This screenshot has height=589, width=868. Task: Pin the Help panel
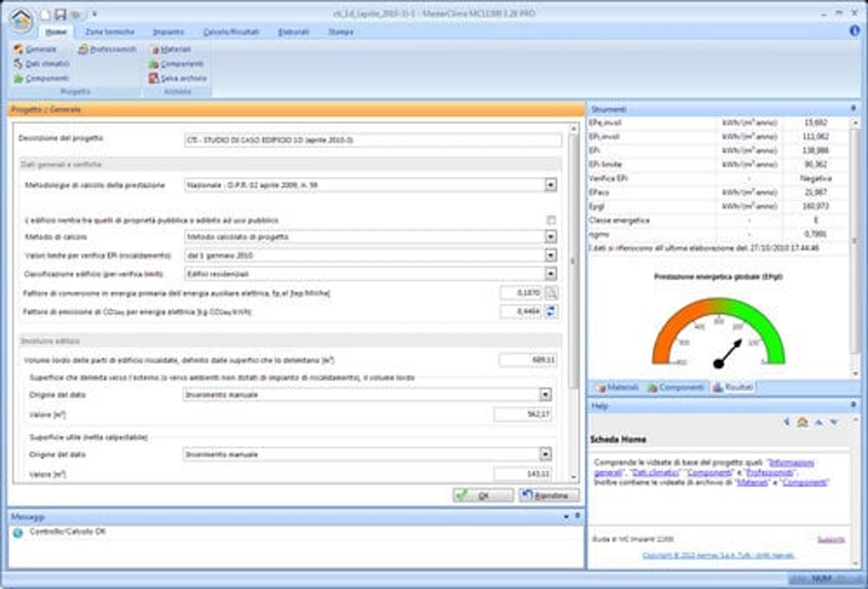(x=854, y=405)
